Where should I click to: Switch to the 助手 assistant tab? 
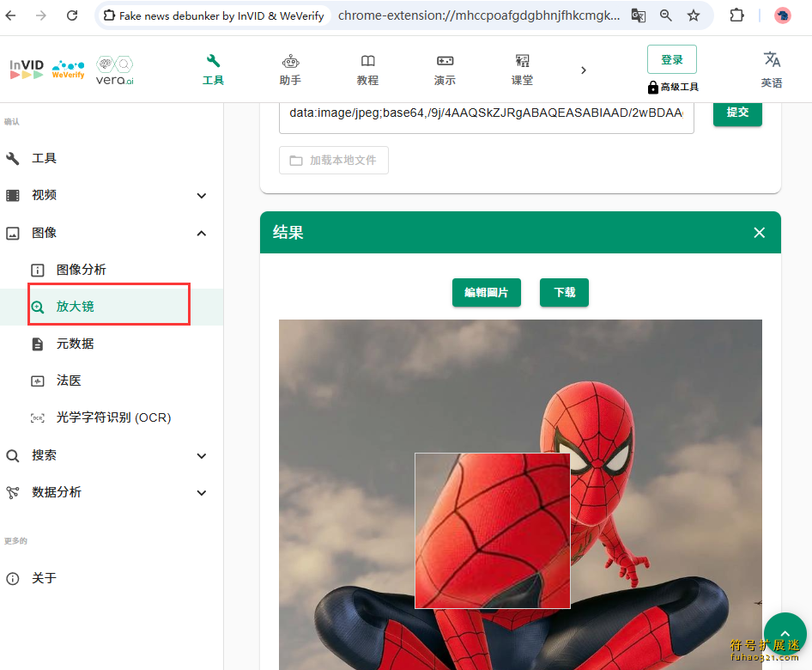pos(290,70)
